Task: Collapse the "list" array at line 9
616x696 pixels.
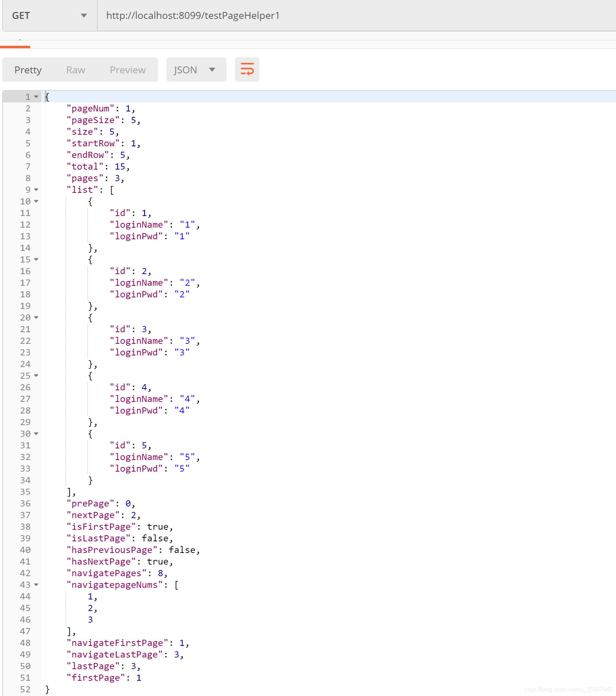Action: point(36,190)
